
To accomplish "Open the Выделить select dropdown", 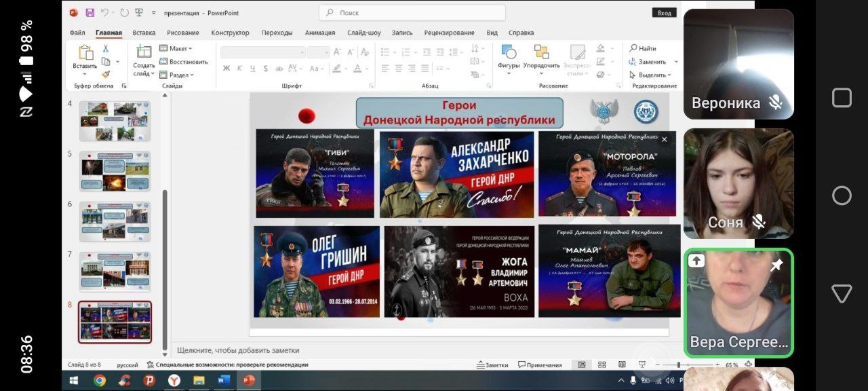I will 650,75.
